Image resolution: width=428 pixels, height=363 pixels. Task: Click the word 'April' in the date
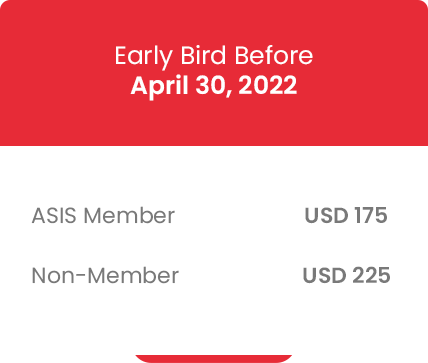coord(159,86)
